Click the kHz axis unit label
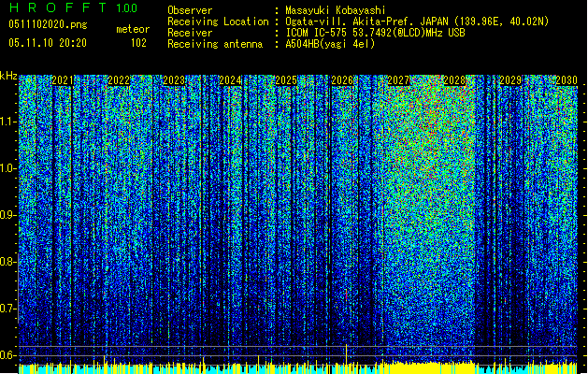The width and height of the screenshot is (588, 374). 8,76
